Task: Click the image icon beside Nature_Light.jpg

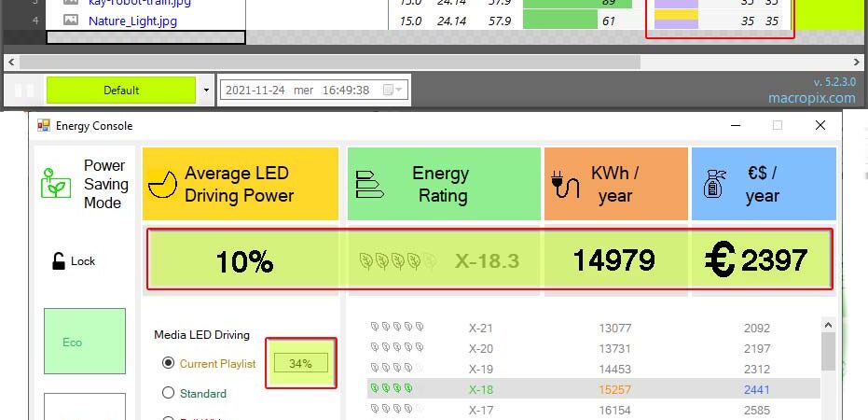Action: [72, 21]
